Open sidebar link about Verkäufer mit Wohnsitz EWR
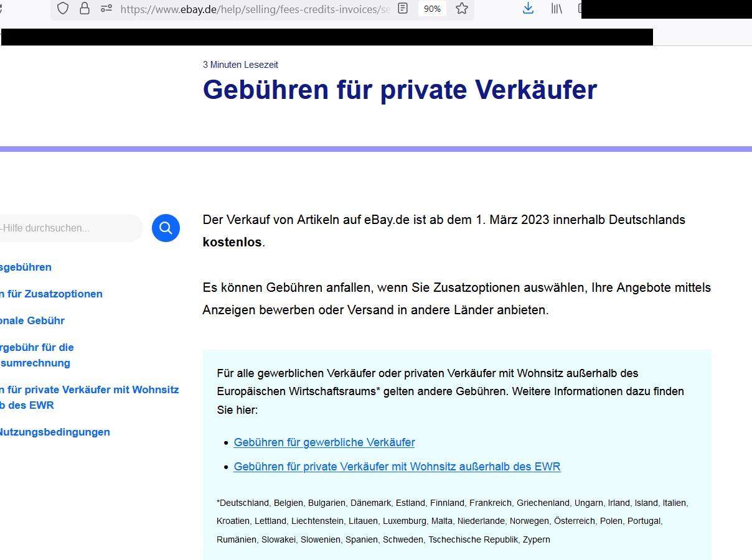752x560 pixels. (90, 397)
